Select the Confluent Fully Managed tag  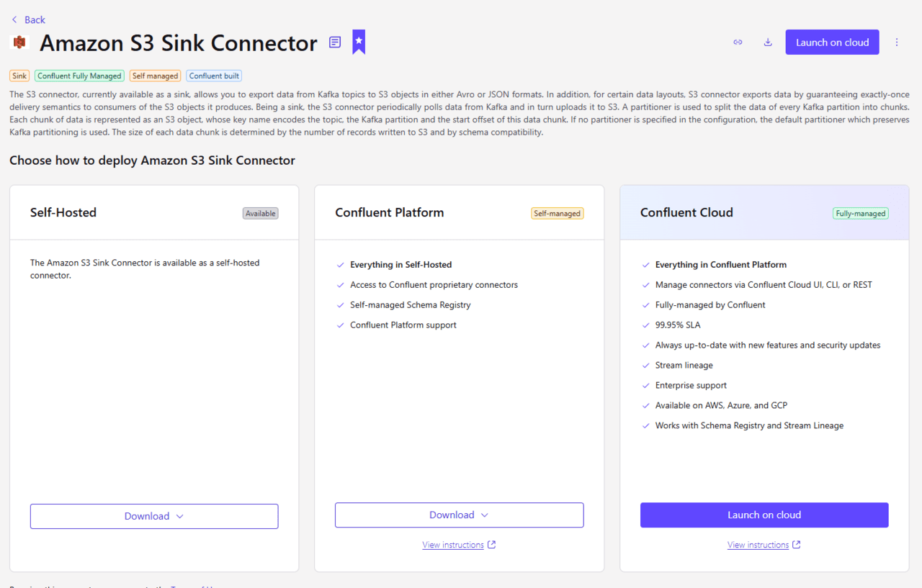pyautogui.click(x=79, y=76)
